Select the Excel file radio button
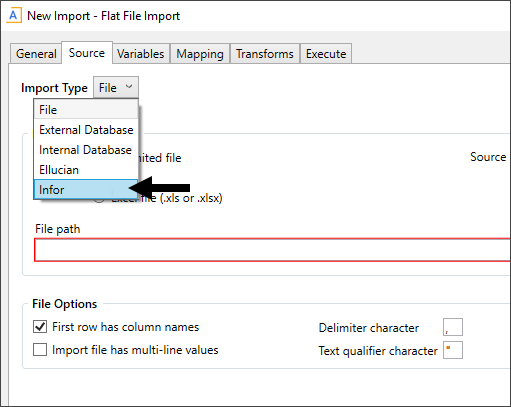The image size is (511, 407). (x=99, y=199)
